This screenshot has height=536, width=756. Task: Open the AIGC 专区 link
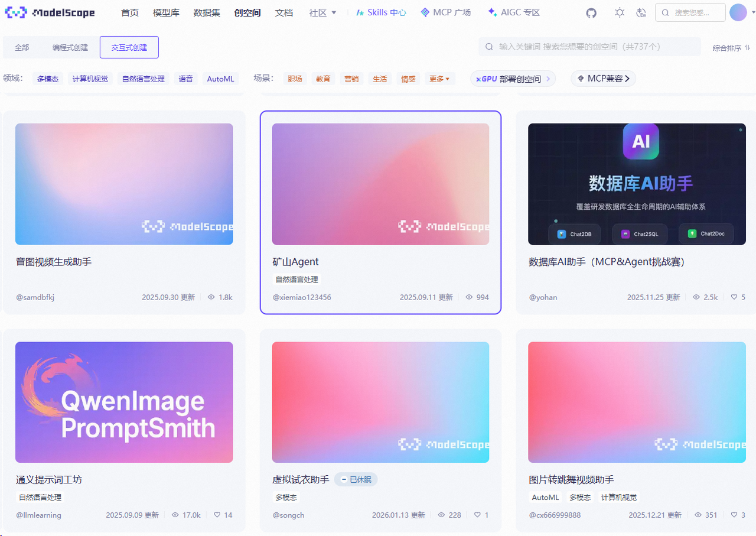[x=514, y=12]
